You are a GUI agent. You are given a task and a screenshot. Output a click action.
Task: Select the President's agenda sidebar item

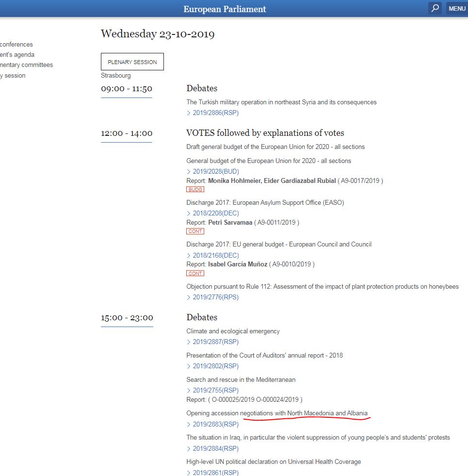(x=17, y=55)
